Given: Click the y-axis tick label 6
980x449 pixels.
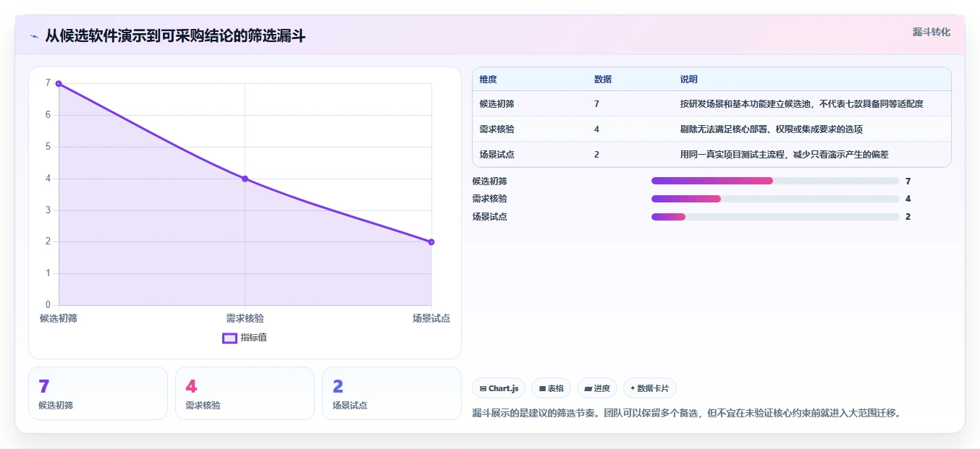Looking at the screenshot, I should point(48,115).
